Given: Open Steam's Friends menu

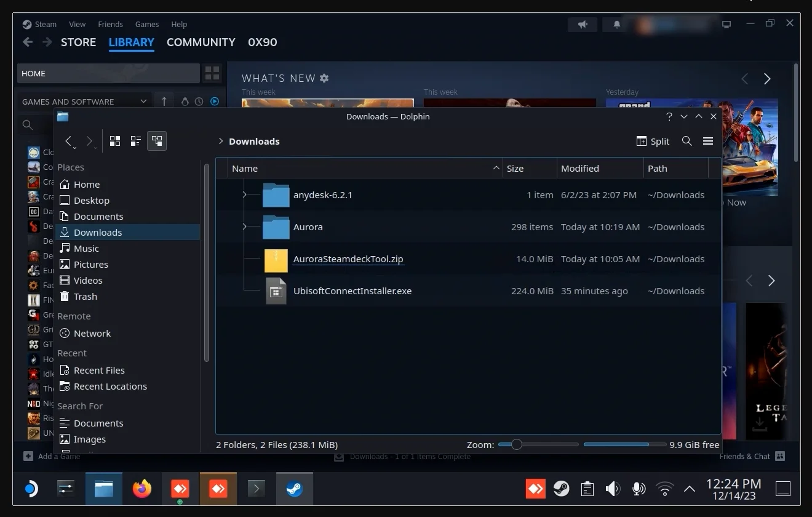Looking at the screenshot, I should tap(110, 24).
